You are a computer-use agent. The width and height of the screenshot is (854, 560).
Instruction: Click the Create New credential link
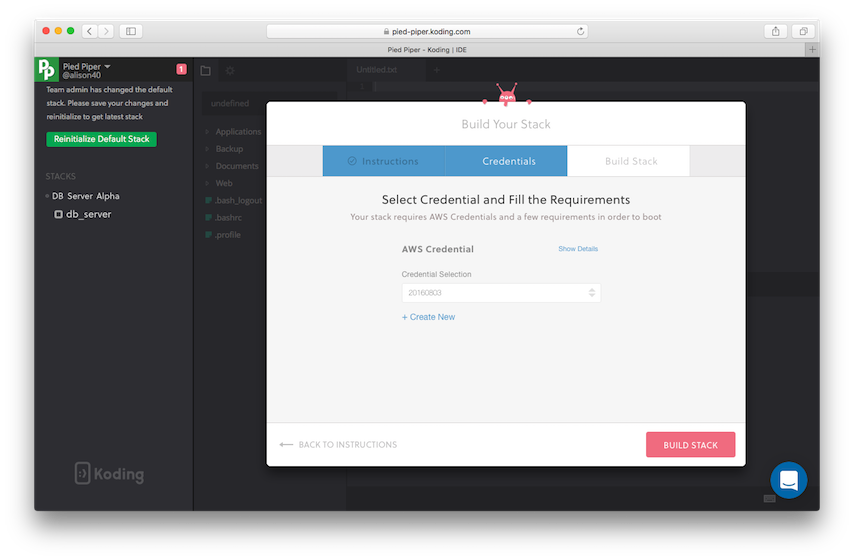[x=429, y=317]
